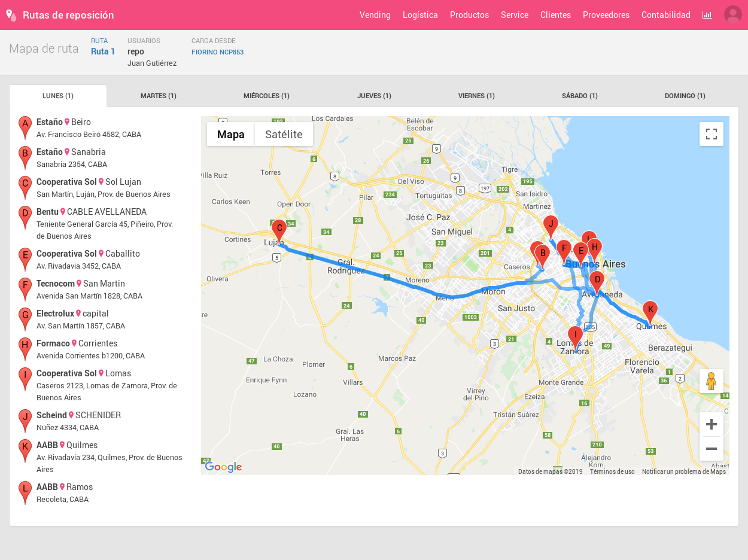Click map marker K at Quilmes
The width and height of the screenshot is (748, 560).
tap(650, 311)
